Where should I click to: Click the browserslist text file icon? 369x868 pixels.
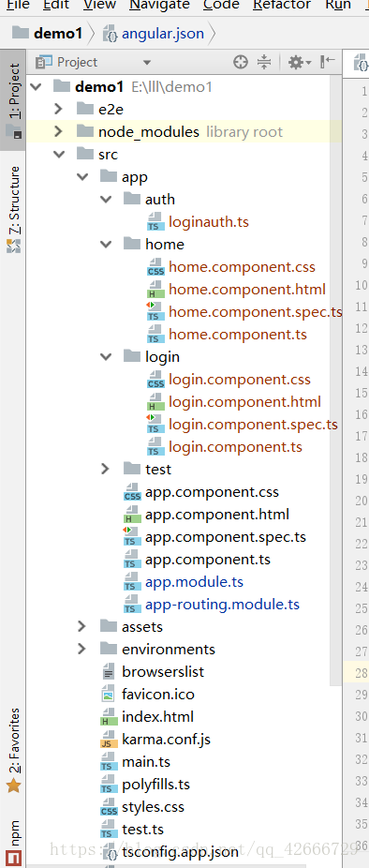[x=109, y=672]
